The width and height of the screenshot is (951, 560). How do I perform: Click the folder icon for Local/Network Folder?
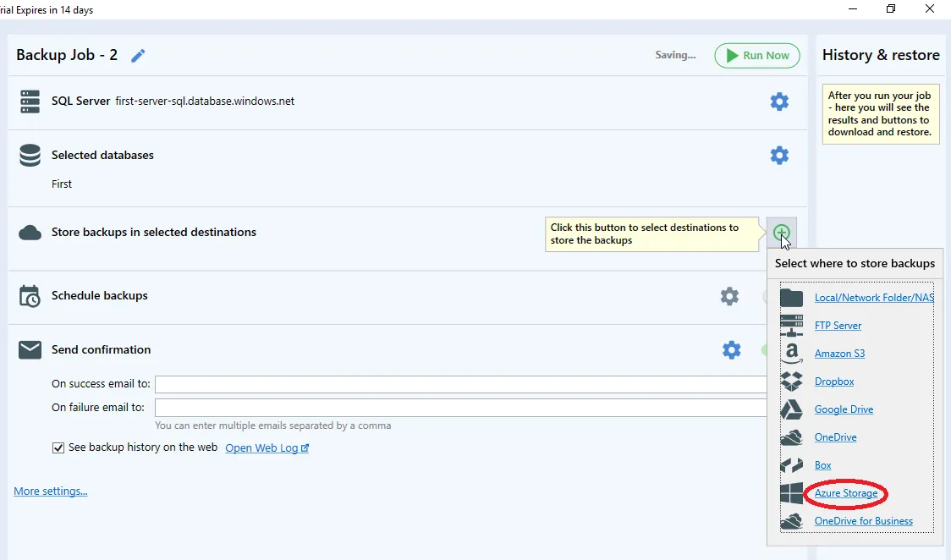(791, 298)
